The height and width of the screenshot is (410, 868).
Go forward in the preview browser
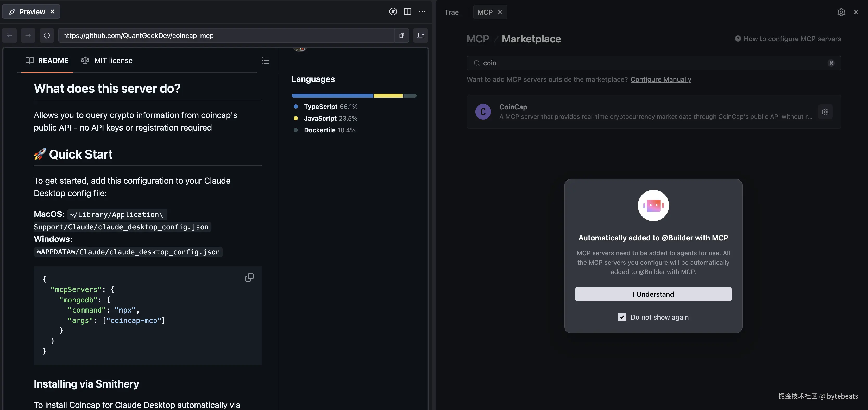(28, 35)
